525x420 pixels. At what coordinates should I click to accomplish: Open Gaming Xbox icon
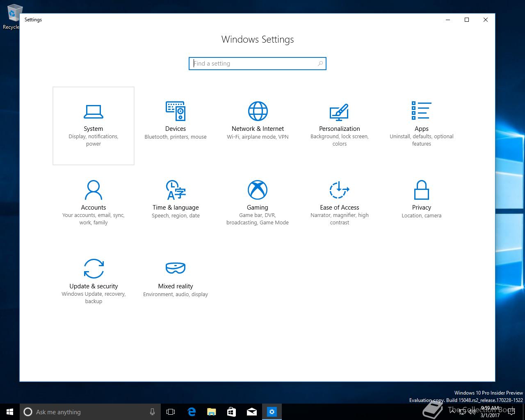(x=258, y=190)
